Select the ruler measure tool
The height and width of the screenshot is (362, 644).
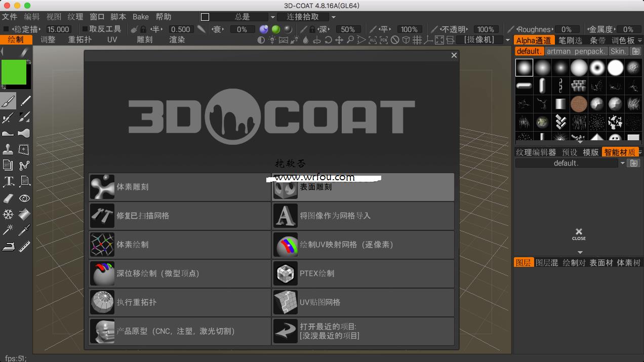pyautogui.click(x=24, y=247)
